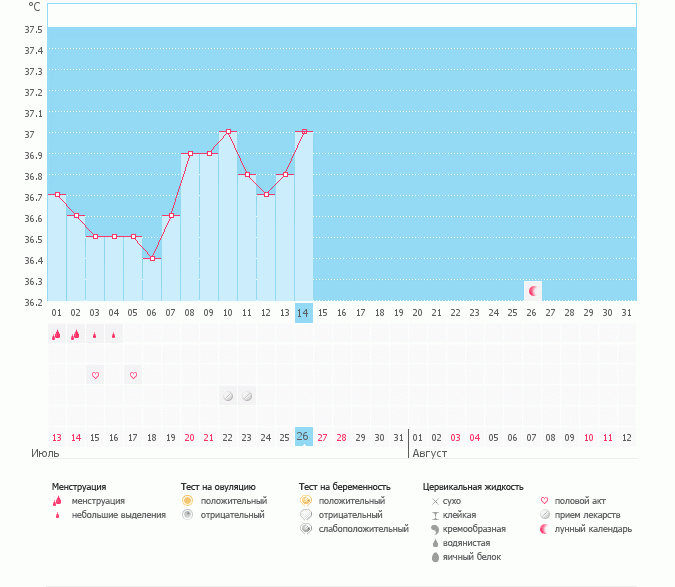675x587 pixels.
Task: Click the medication pill icon on day 10
Action: coord(228,396)
